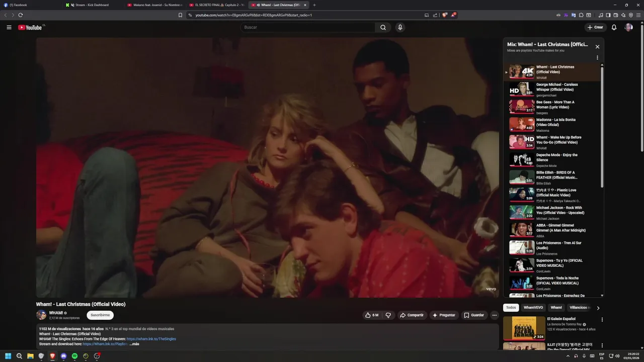The height and width of the screenshot is (362, 644).
Task: Click the Preguntar button
Action: (444, 315)
